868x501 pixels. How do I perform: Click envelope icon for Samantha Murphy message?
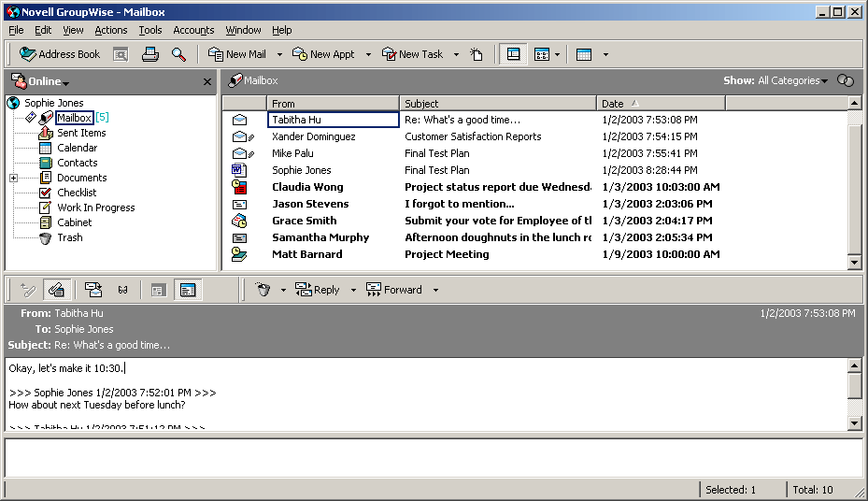tap(239, 237)
